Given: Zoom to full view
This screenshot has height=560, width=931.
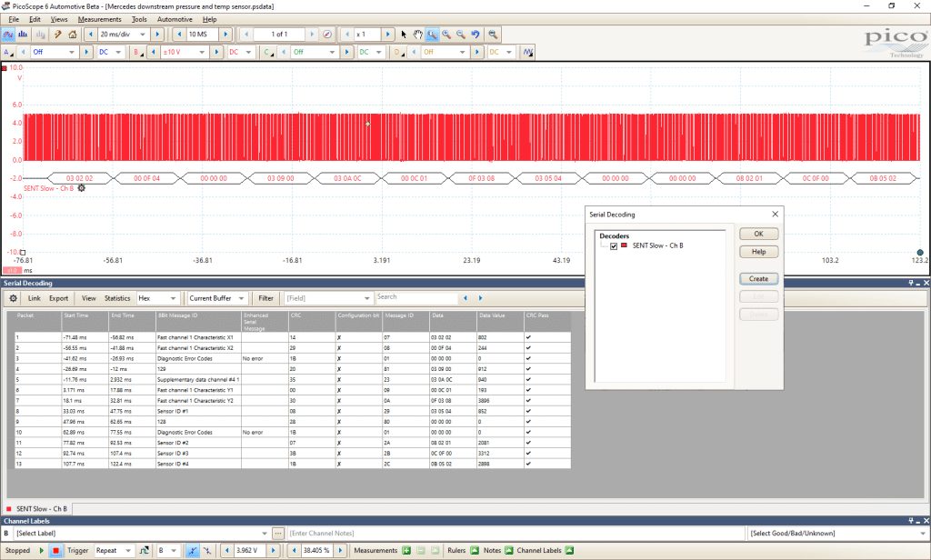Looking at the screenshot, I should [493, 35].
